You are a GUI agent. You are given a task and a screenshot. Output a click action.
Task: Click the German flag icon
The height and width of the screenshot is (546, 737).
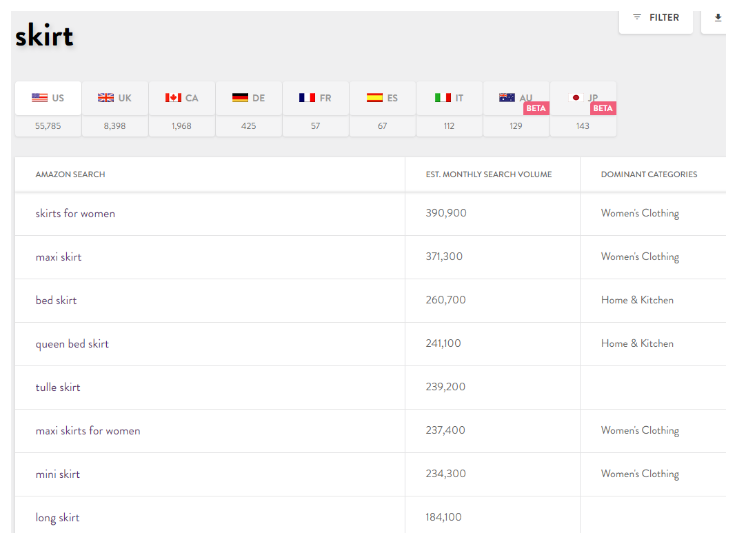coord(240,98)
